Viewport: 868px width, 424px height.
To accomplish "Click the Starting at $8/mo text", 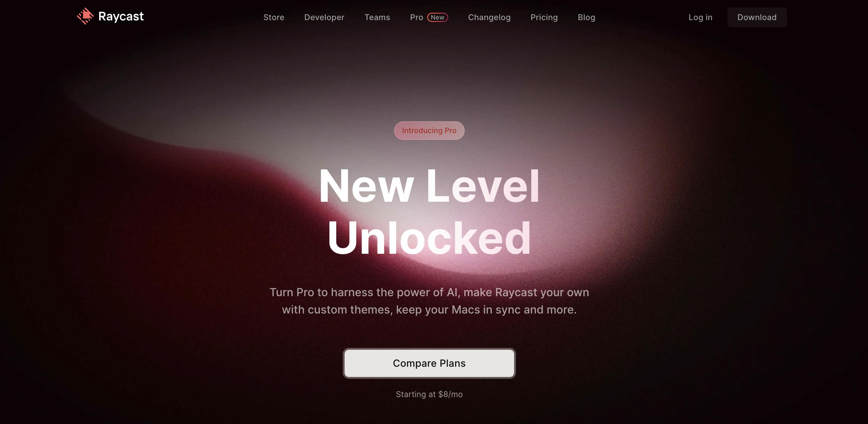I will (x=429, y=394).
